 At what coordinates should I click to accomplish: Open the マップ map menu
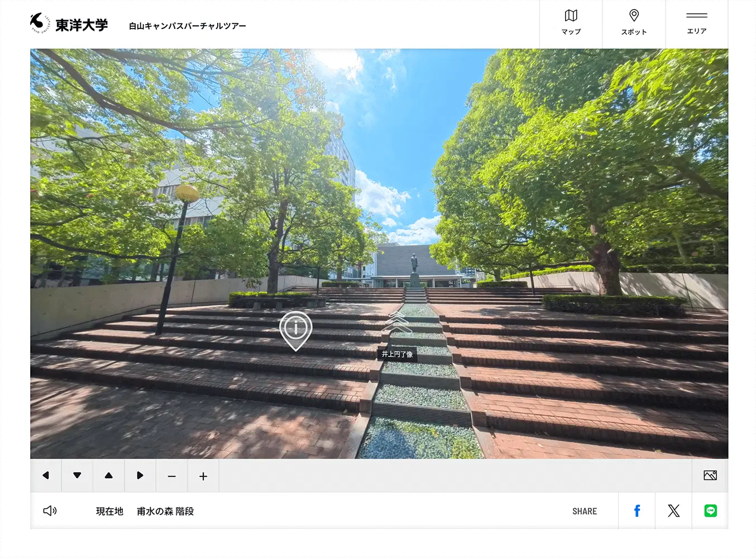pyautogui.click(x=571, y=23)
